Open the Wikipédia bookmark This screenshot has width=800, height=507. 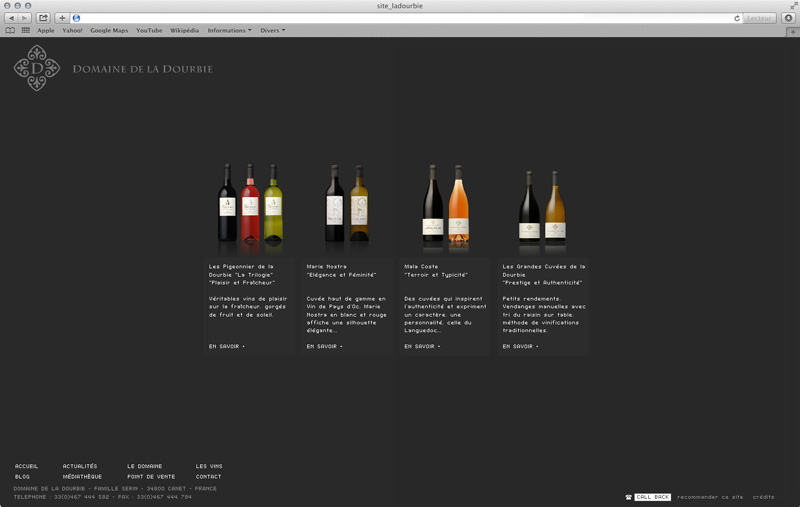(x=184, y=31)
